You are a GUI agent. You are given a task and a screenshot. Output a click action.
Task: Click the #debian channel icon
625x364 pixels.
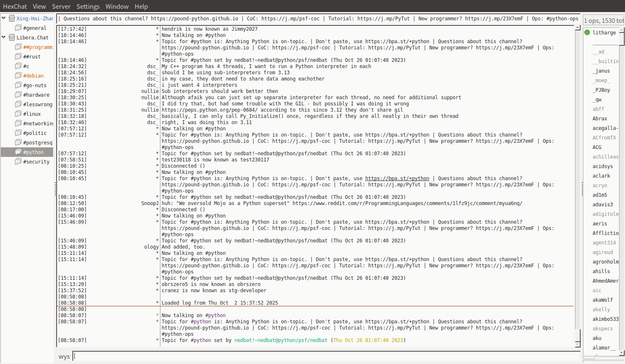(x=18, y=76)
